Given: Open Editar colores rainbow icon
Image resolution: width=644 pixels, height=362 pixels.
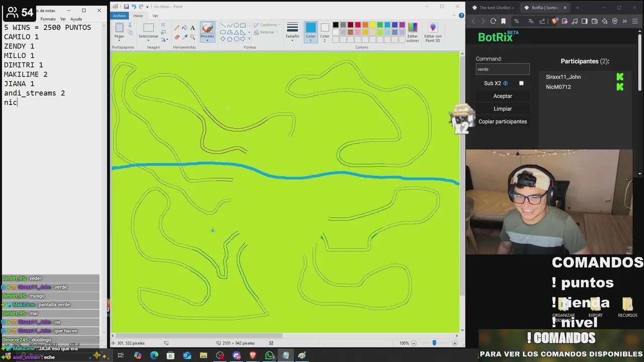Looking at the screenshot, I should tap(413, 28).
